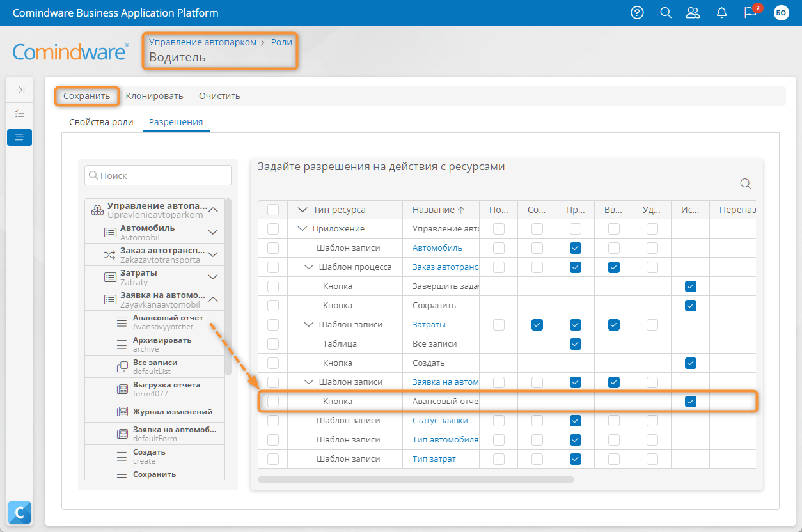Collapse the Управление автопа... tree node

pos(214,210)
